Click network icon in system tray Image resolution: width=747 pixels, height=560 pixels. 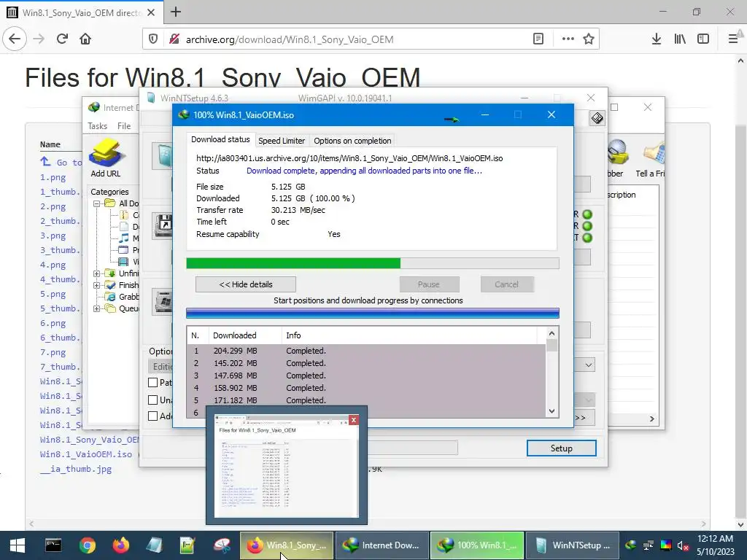649,545
